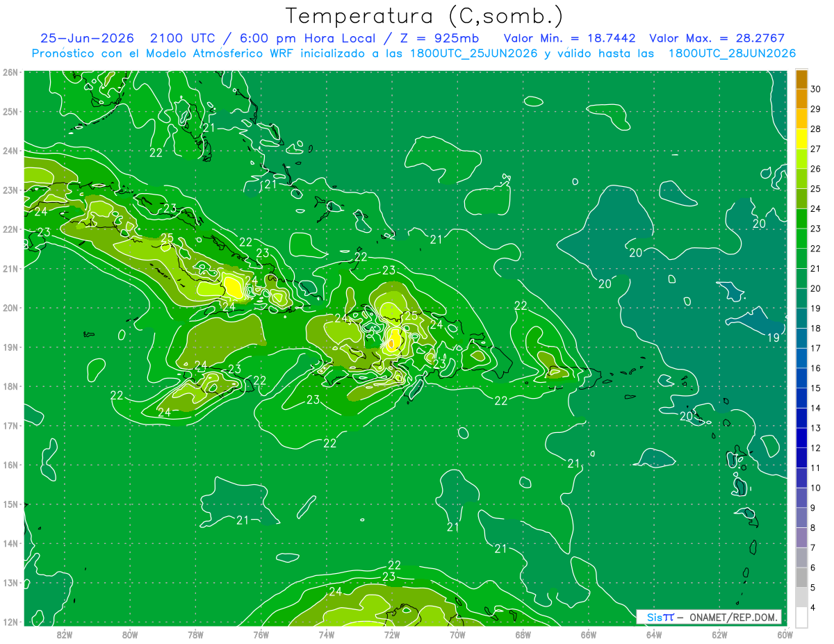The width and height of the screenshot is (834, 644).
Task: Click the latitude label '18N'
Action: [10, 386]
